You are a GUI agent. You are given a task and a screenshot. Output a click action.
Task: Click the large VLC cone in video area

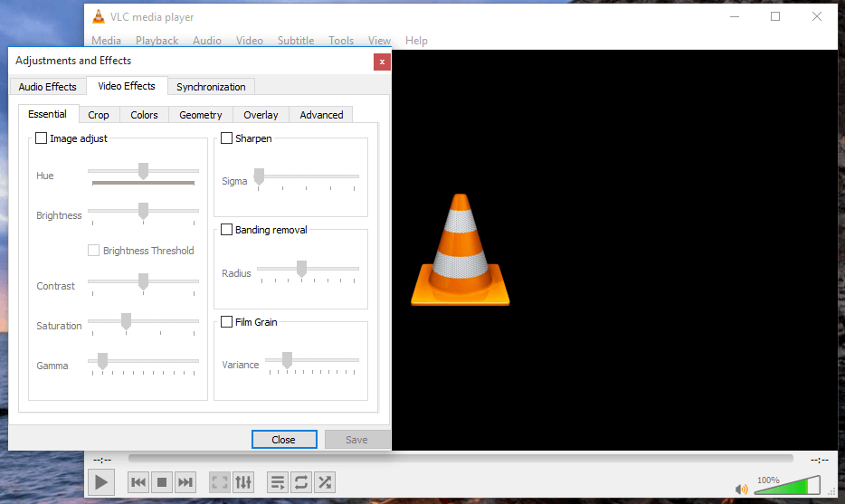(460, 250)
